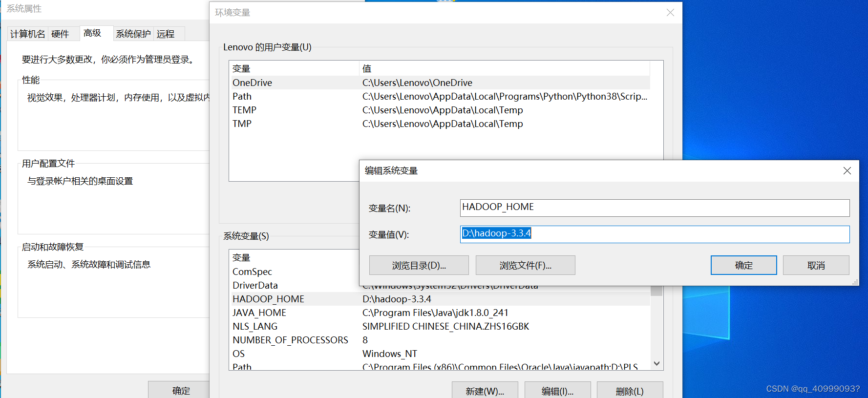Image resolution: width=868 pixels, height=398 pixels.
Task: Select the JAVA_HOME system variable row
Action: [x=440, y=313]
